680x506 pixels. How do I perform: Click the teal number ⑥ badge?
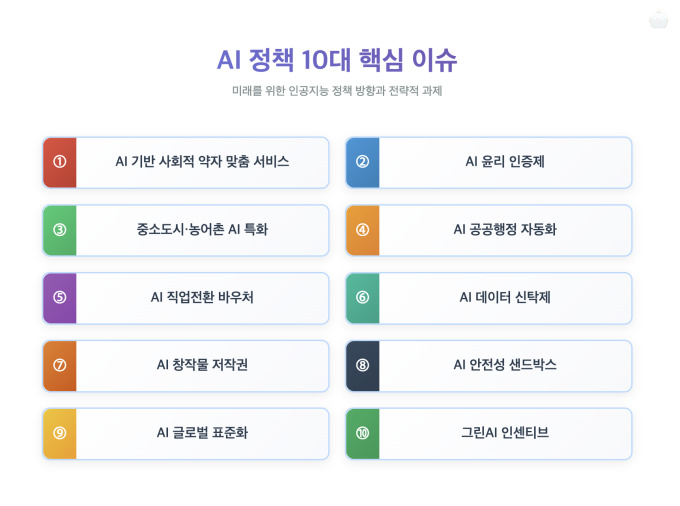click(x=363, y=298)
